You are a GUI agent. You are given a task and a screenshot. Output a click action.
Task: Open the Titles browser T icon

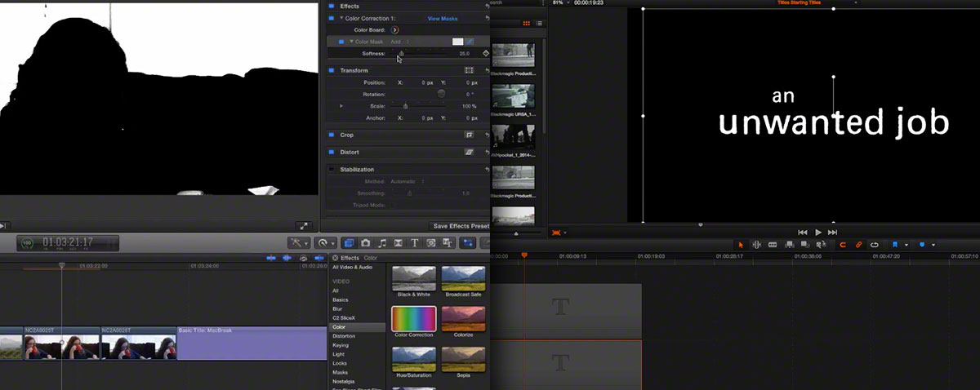coord(415,242)
